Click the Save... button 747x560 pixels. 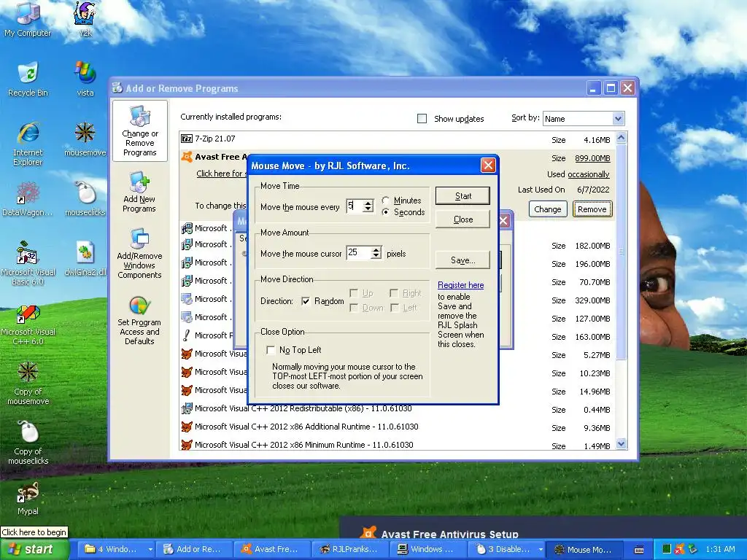tap(462, 260)
